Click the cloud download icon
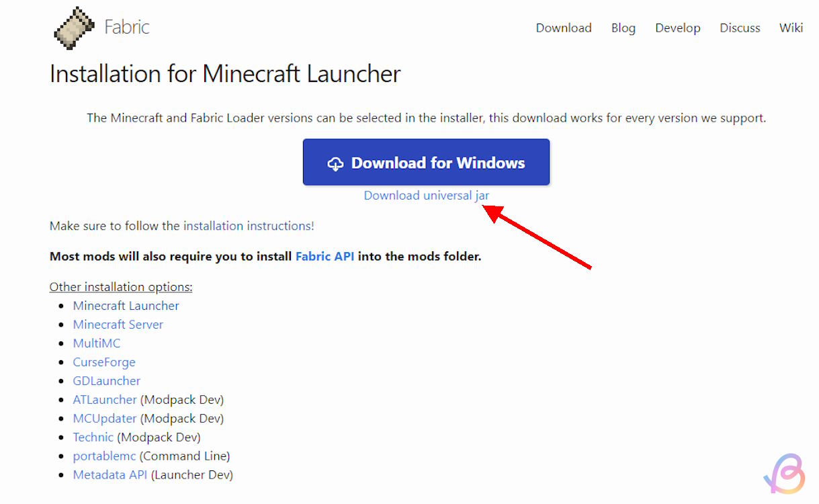The height and width of the screenshot is (504, 819). coord(335,163)
